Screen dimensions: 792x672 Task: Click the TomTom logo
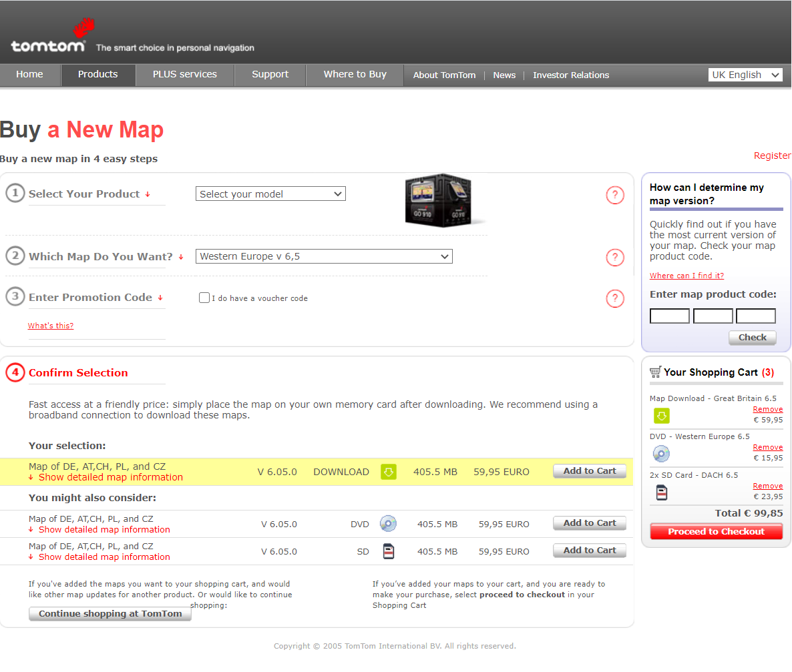pos(52,35)
